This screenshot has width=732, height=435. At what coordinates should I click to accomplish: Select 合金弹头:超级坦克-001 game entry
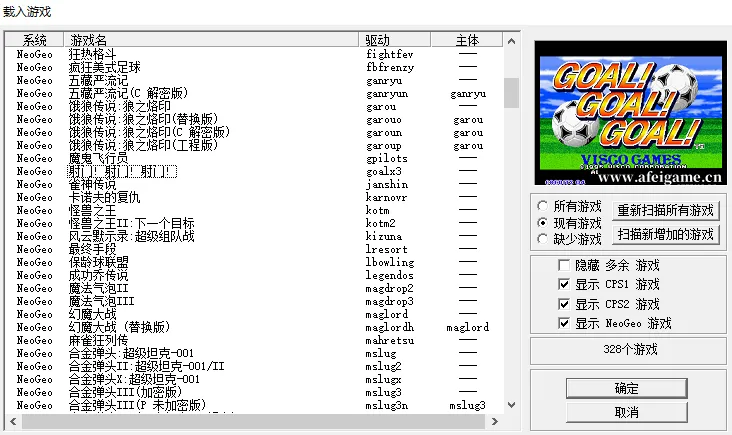tap(130, 354)
